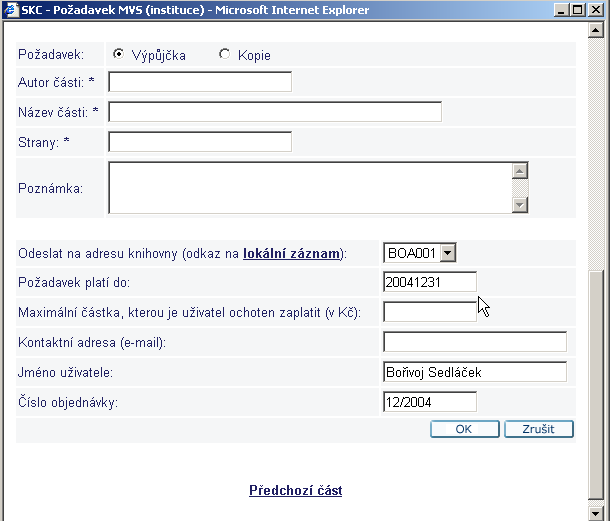The image size is (610, 521).
Task: Click the Číslo objednávky field
Action: tap(430, 402)
